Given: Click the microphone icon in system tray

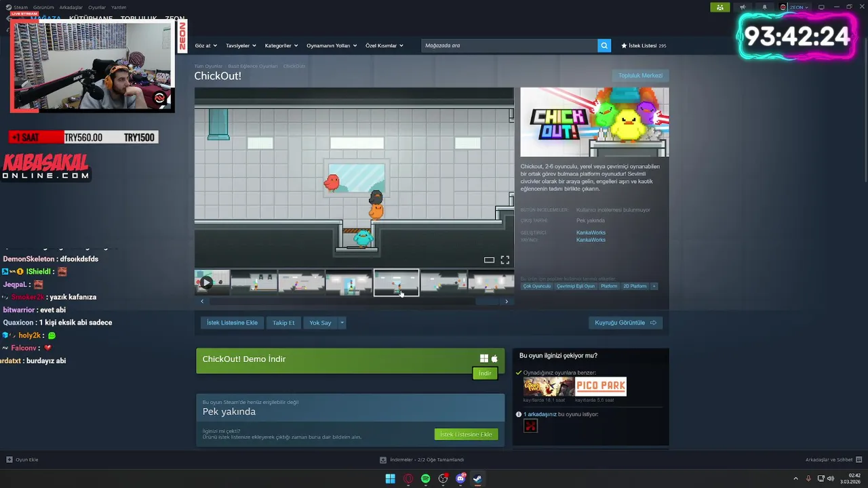Looking at the screenshot, I should pos(808,479).
